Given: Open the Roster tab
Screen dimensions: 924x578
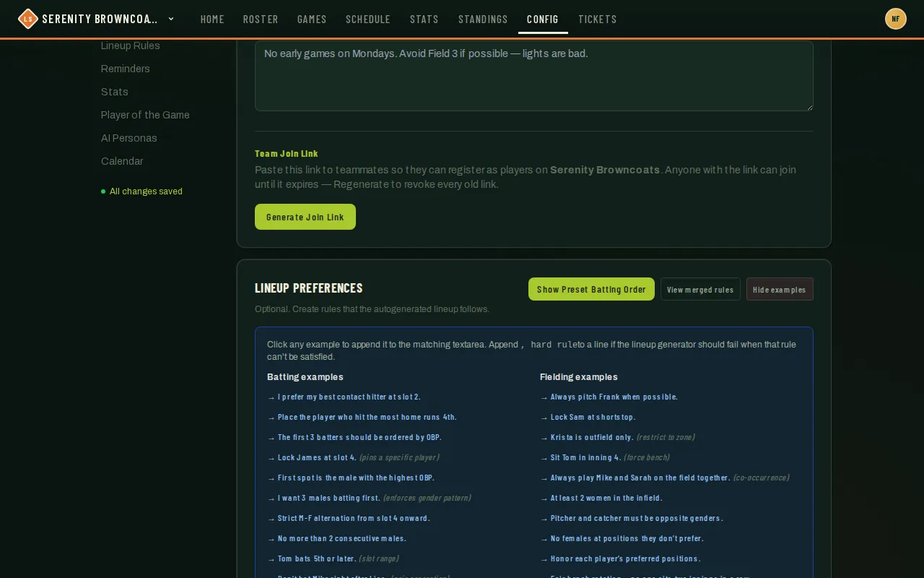Looking at the screenshot, I should point(261,19).
